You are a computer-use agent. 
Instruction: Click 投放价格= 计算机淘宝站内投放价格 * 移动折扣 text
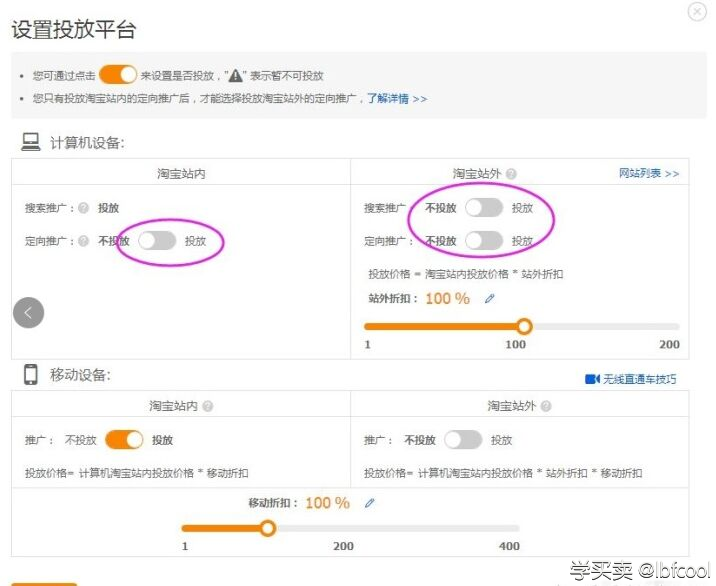point(137,473)
